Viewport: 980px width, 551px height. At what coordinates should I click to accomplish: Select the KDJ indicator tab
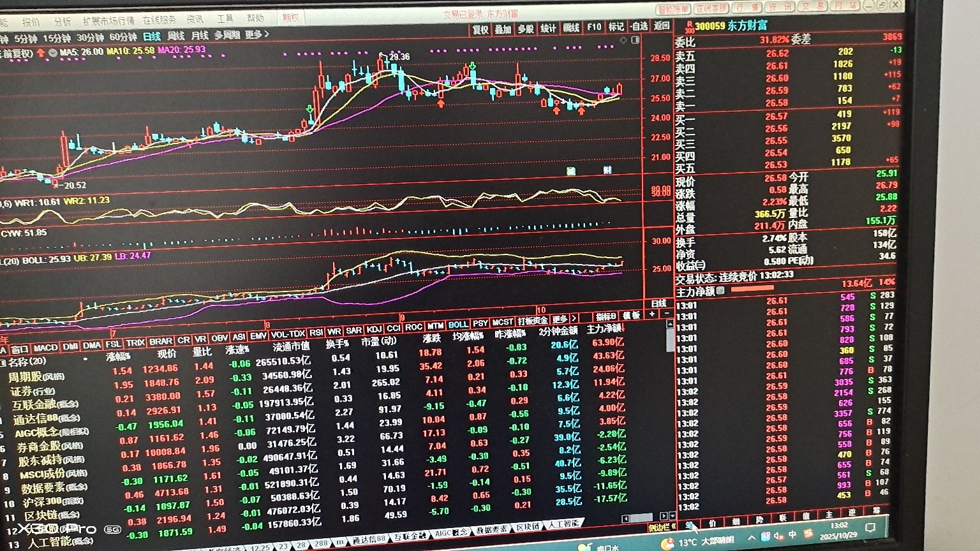point(374,330)
